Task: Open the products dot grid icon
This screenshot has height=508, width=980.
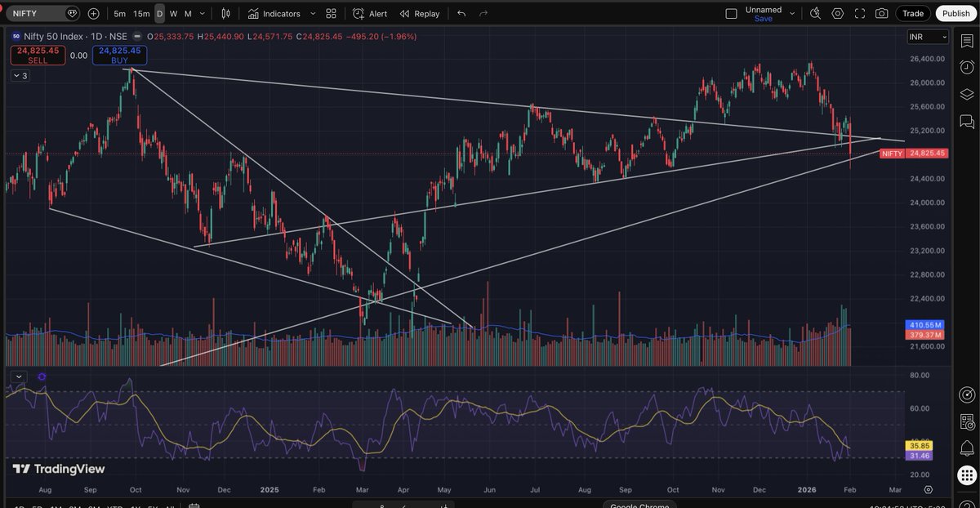Action: coord(967,476)
